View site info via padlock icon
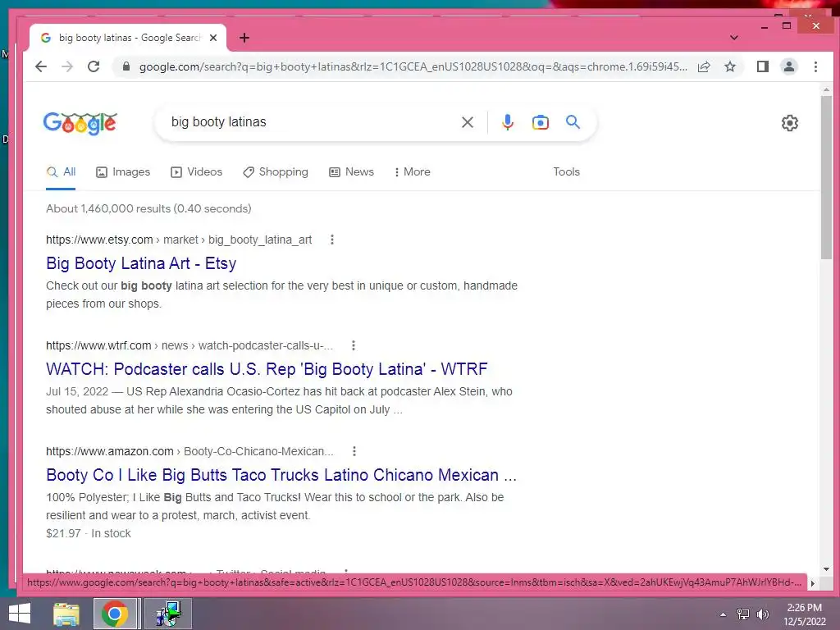Image resolution: width=840 pixels, height=630 pixels. click(x=126, y=66)
